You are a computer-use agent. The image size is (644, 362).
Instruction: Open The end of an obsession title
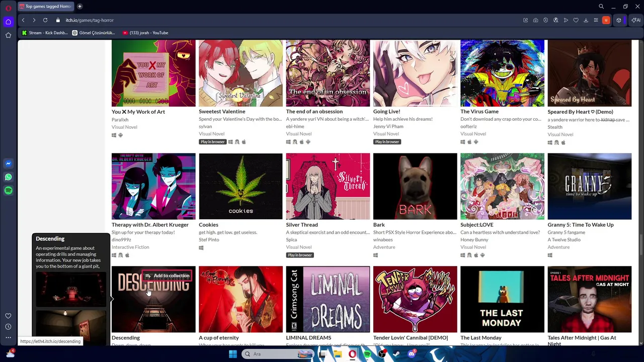(x=314, y=112)
